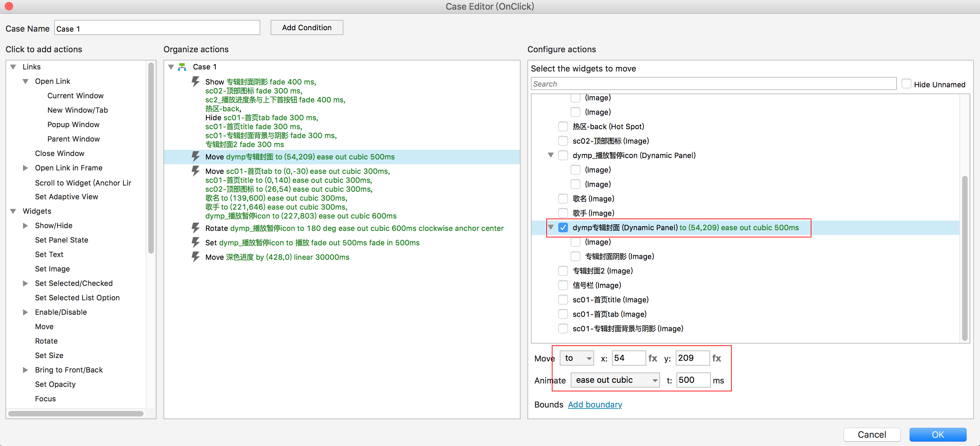Screen dimensions: 980x446
Task: Click fx icon next to x field
Action: tap(653, 358)
